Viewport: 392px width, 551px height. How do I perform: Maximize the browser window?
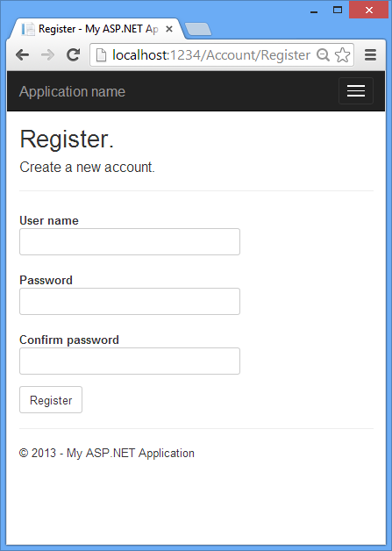click(x=338, y=10)
